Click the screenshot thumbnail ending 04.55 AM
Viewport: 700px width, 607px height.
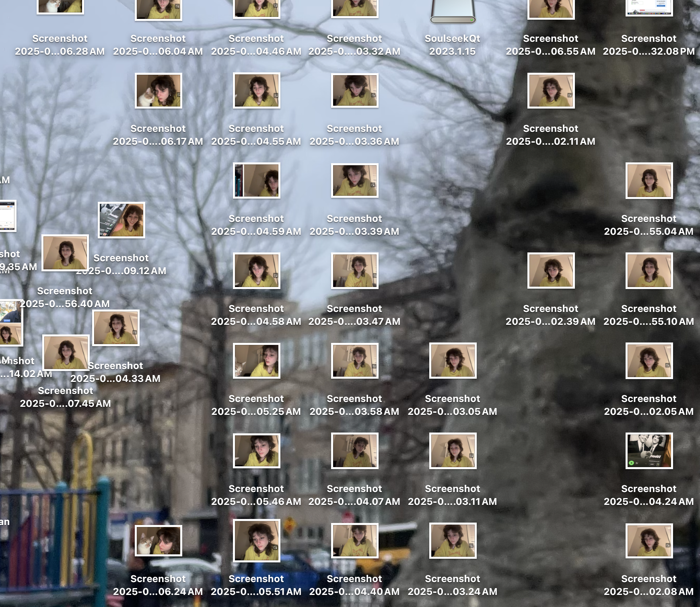coord(256,91)
